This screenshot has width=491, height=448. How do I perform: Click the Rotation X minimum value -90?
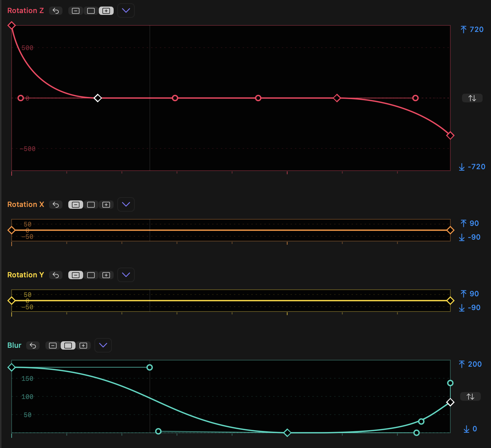(474, 237)
